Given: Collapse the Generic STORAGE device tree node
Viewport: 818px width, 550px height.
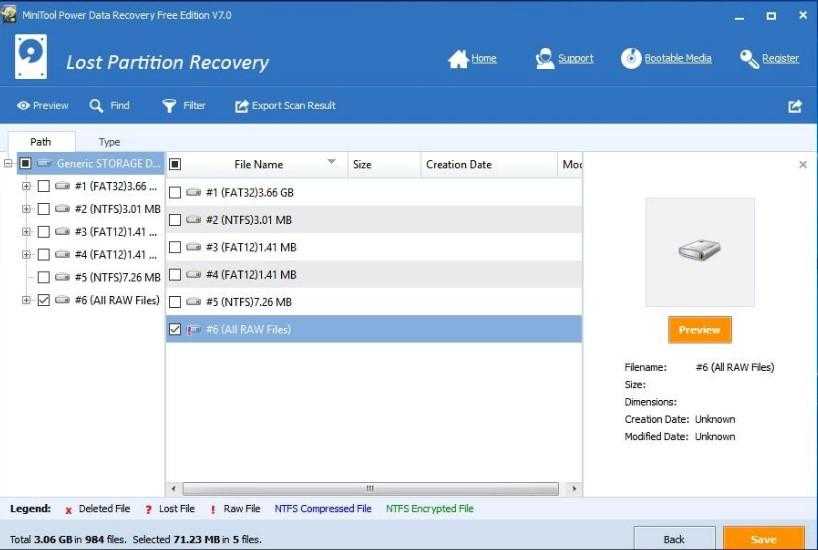Looking at the screenshot, I should pos(9,163).
